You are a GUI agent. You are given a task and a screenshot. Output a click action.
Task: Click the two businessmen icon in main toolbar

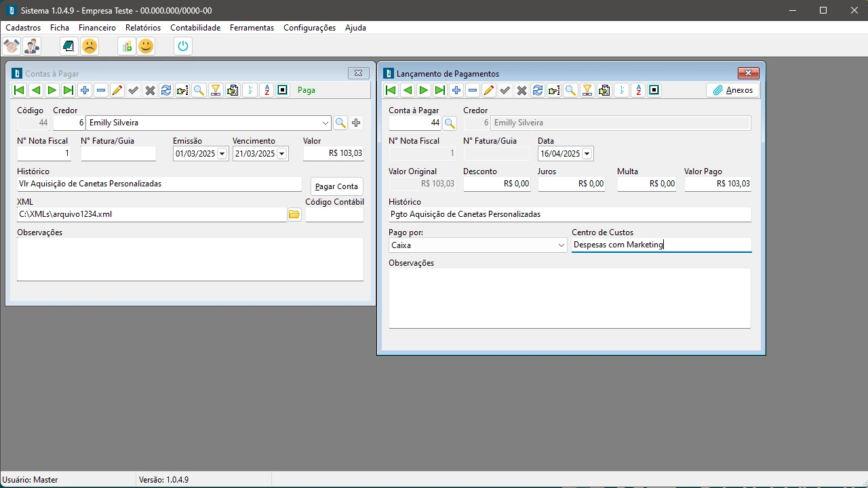(31, 46)
